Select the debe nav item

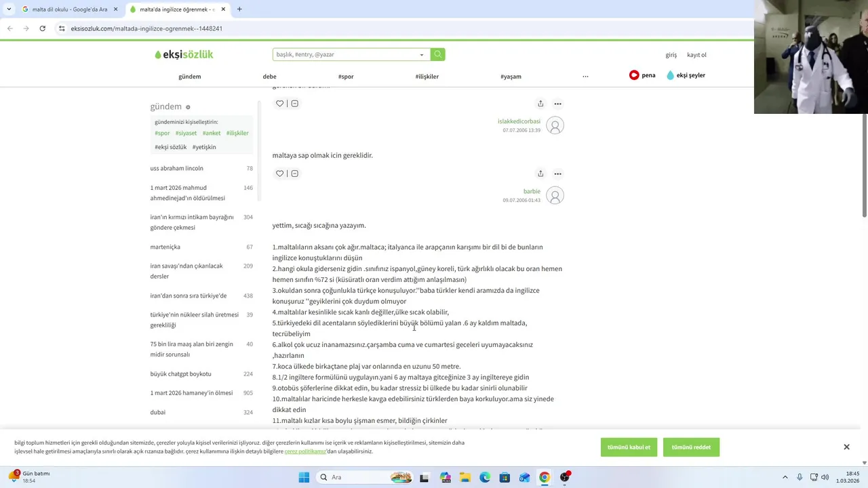269,77
